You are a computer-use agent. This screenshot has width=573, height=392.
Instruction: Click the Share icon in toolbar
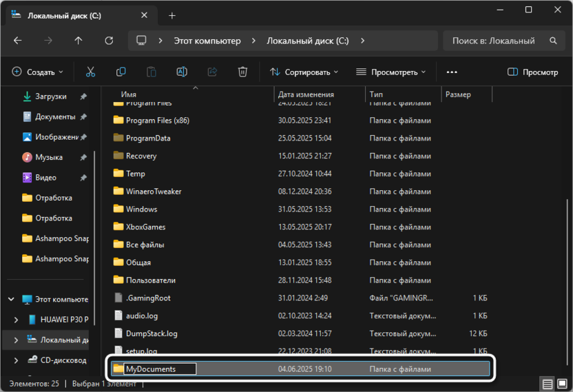212,72
